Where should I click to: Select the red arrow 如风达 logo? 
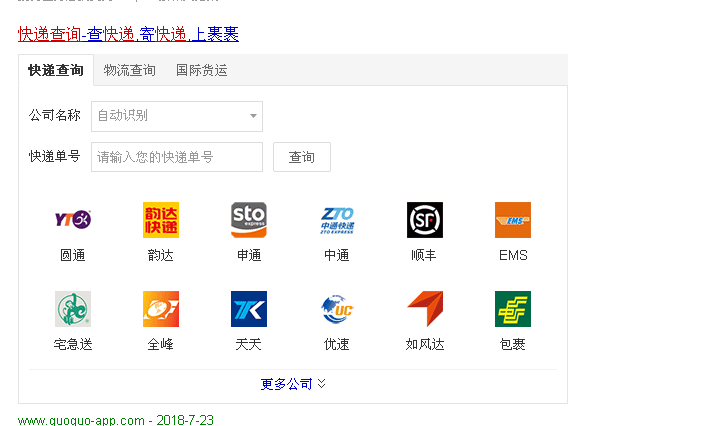(425, 309)
